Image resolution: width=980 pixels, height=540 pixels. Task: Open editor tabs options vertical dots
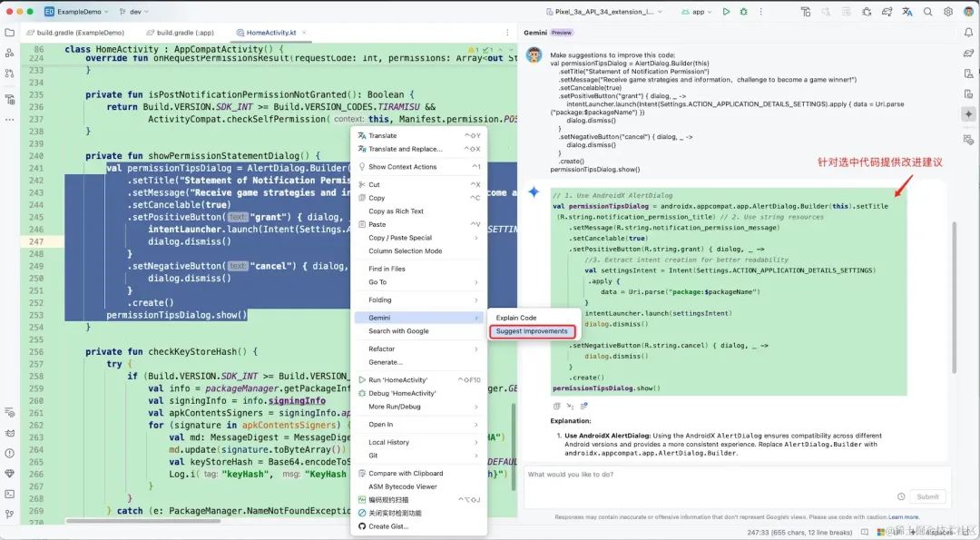pyautogui.click(x=507, y=33)
